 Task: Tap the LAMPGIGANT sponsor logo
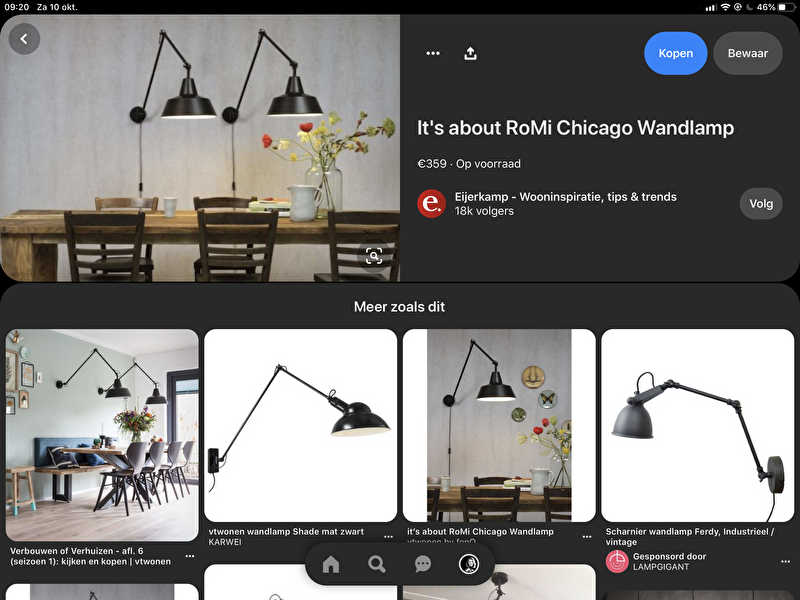[x=617, y=561]
